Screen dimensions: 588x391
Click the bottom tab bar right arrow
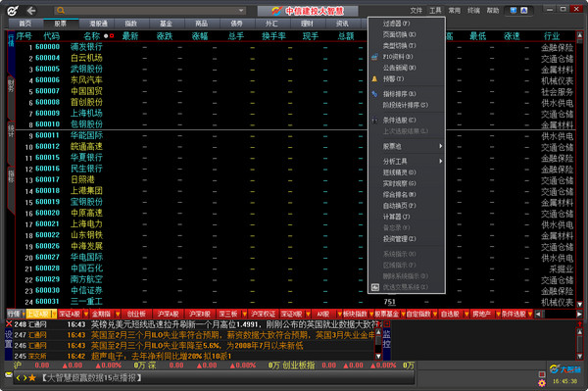579,315
